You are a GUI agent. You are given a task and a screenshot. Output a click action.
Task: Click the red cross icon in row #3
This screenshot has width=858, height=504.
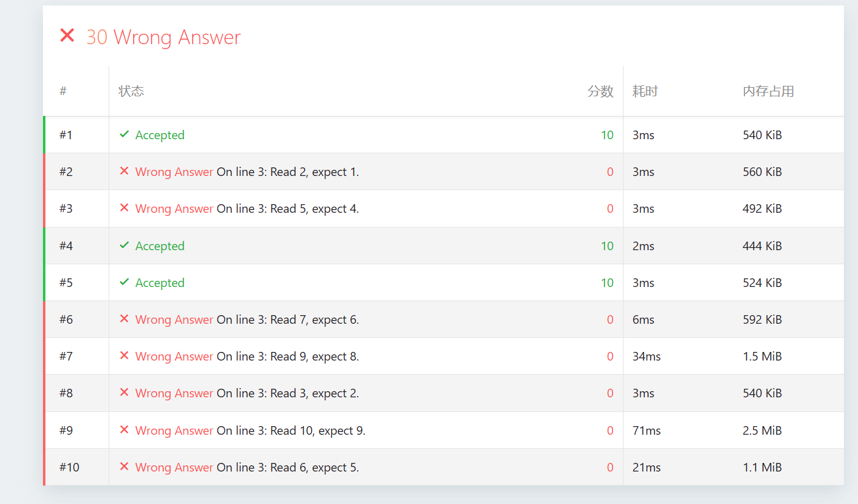124,208
